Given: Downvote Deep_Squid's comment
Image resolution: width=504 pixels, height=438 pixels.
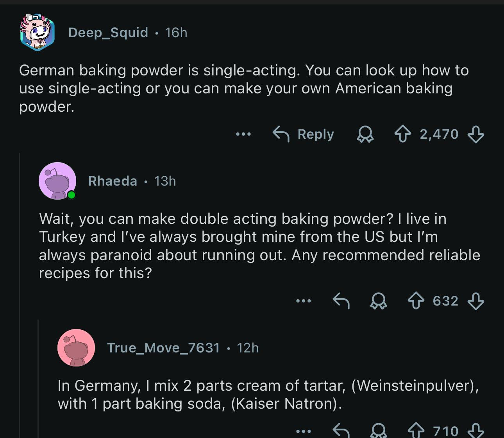Looking at the screenshot, I should pyautogui.click(x=475, y=134).
